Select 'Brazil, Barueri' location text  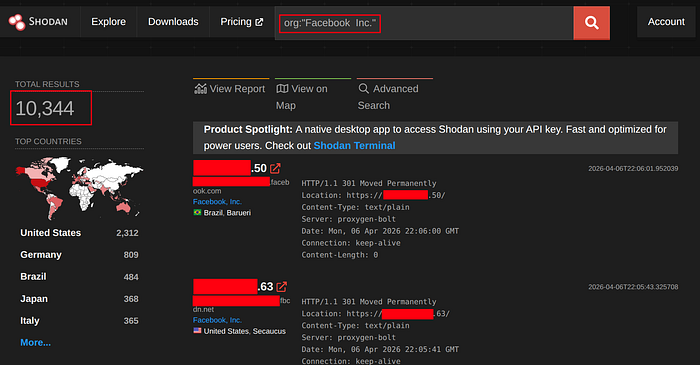[x=227, y=213]
